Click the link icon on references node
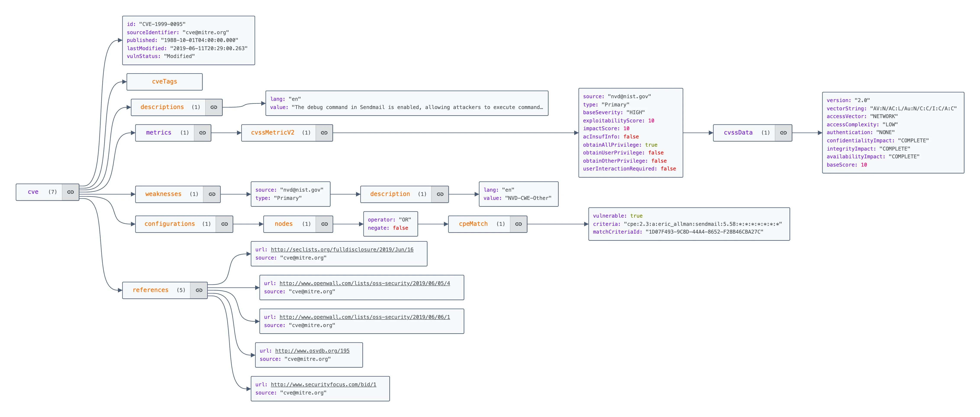 tap(199, 290)
